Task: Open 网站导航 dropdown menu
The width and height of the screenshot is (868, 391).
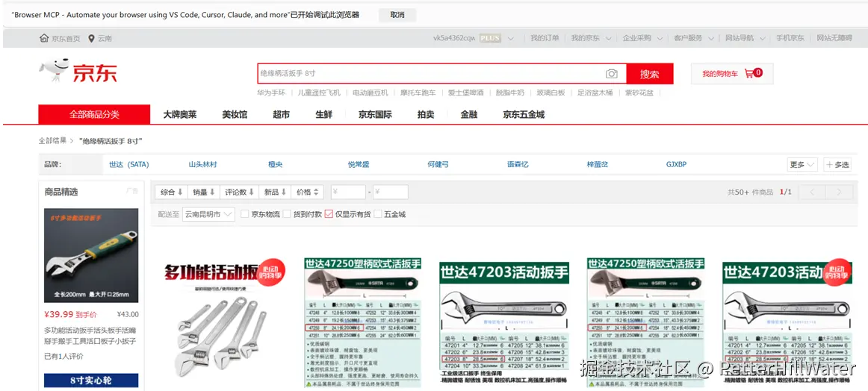Action: 745,38
